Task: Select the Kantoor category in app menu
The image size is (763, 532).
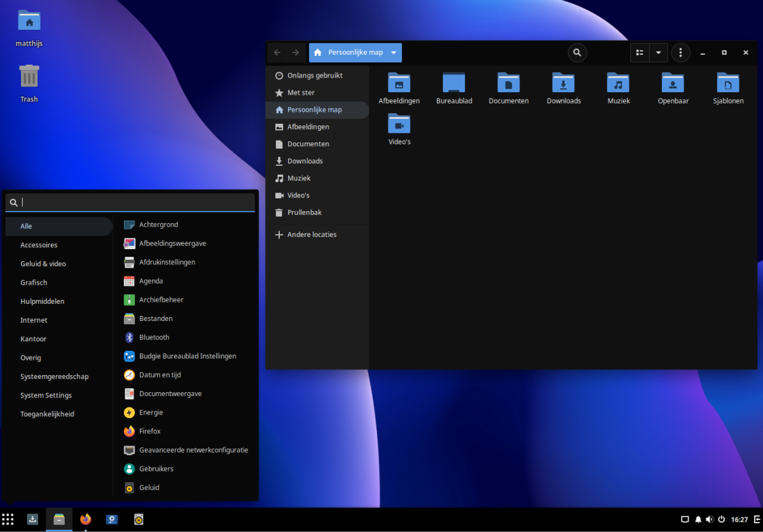Action: pos(34,339)
